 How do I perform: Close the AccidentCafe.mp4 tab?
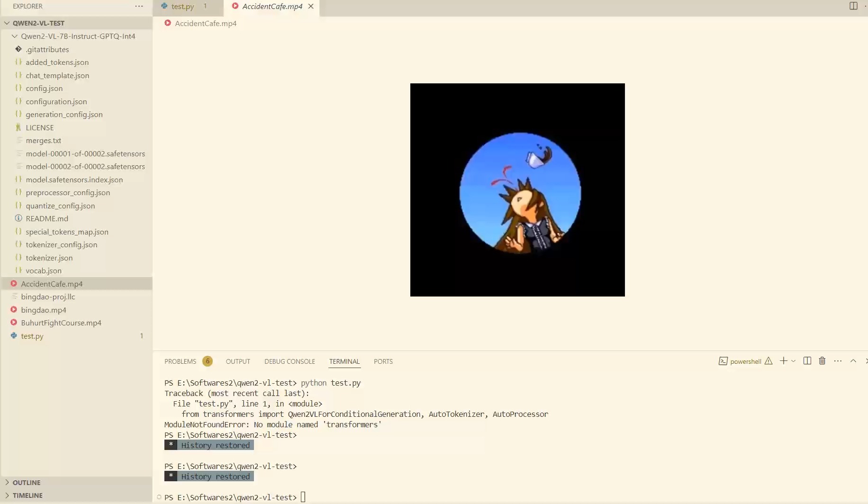coord(311,6)
